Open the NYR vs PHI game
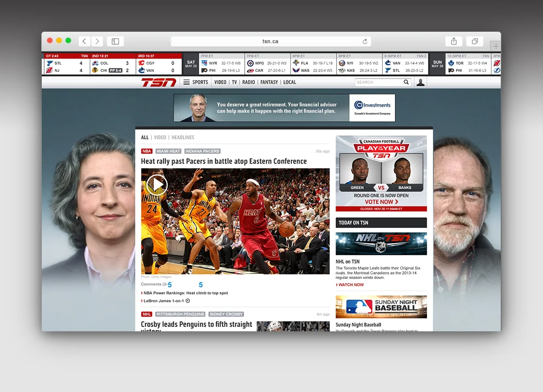 221,64
